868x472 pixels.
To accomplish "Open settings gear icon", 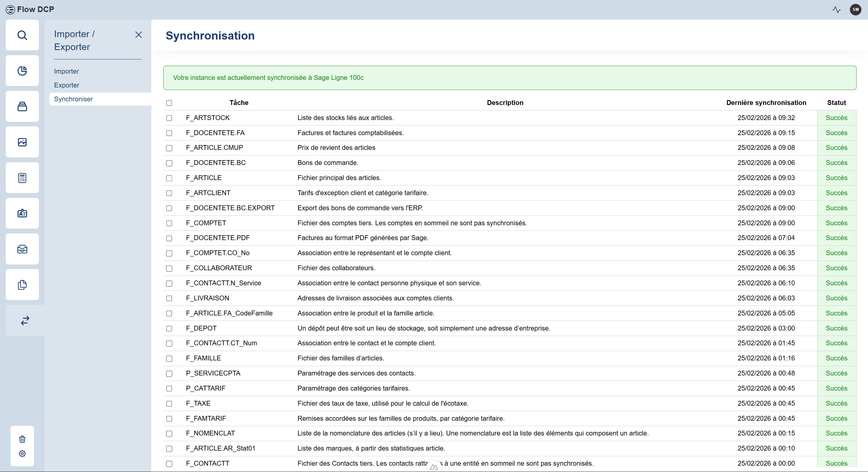I will (x=22, y=454).
